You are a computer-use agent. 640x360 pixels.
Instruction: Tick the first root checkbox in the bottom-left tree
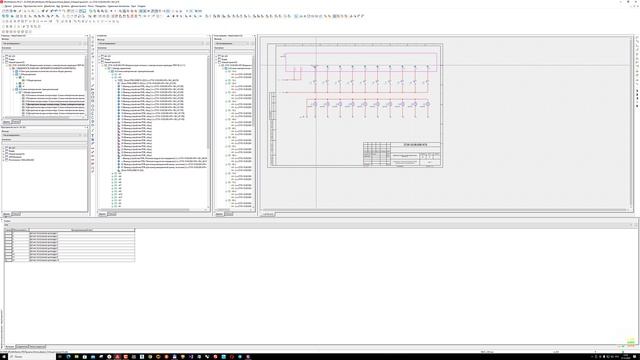(x=7, y=148)
